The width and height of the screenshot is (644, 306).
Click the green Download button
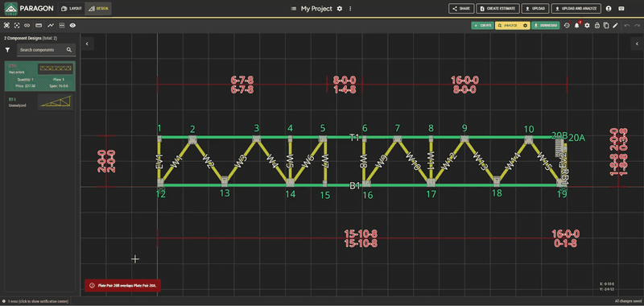[x=546, y=26]
